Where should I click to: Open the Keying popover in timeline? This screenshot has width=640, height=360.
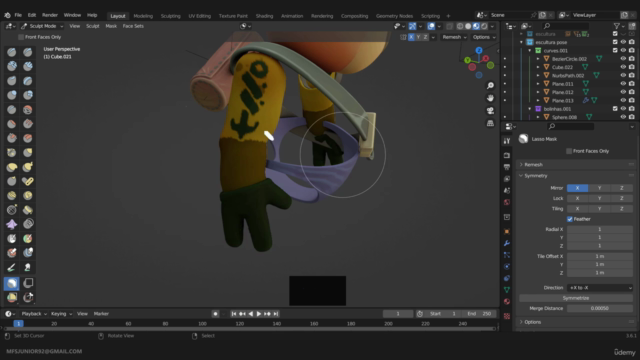click(61, 313)
